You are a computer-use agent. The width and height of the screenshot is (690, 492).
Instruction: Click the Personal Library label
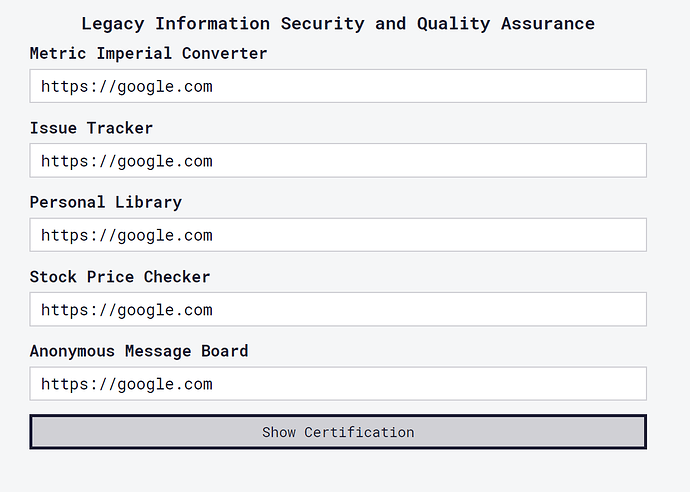point(105,202)
